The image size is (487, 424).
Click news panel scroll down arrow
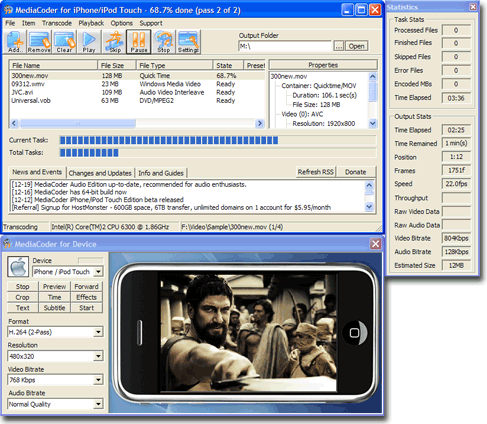[x=369, y=207]
